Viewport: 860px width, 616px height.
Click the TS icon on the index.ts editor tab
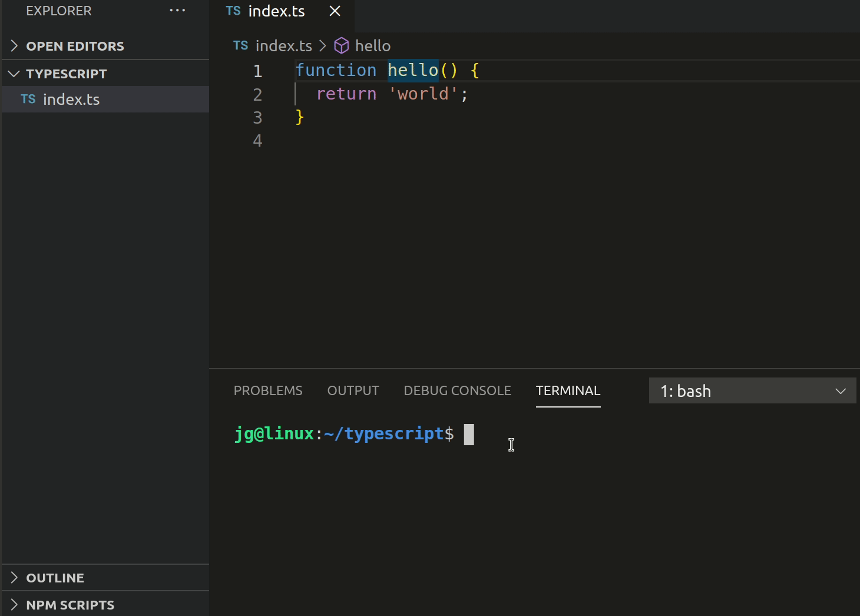233,11
